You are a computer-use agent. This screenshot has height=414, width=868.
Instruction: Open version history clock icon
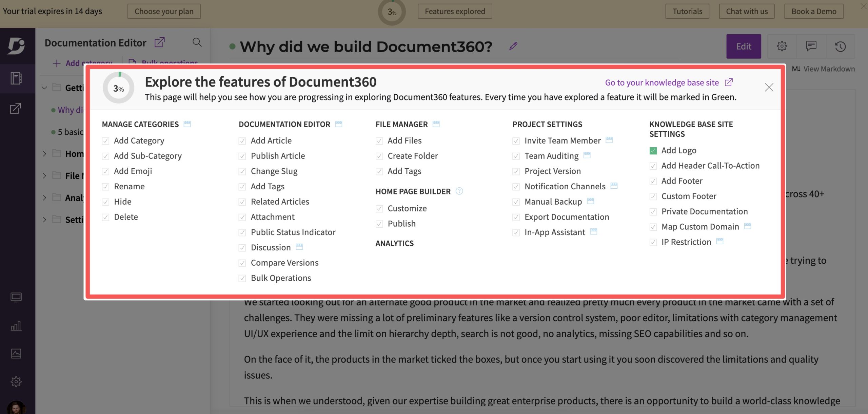(x=840, y=46)
